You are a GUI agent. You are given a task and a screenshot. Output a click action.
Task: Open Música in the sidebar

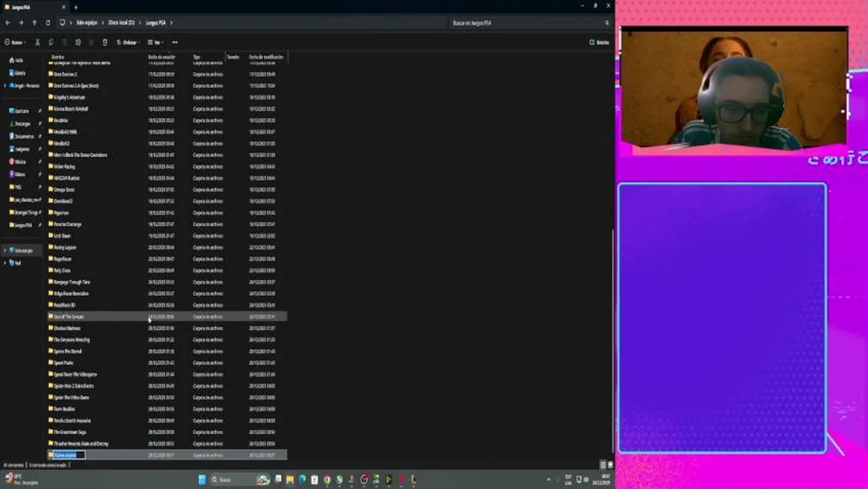[18, 162]
